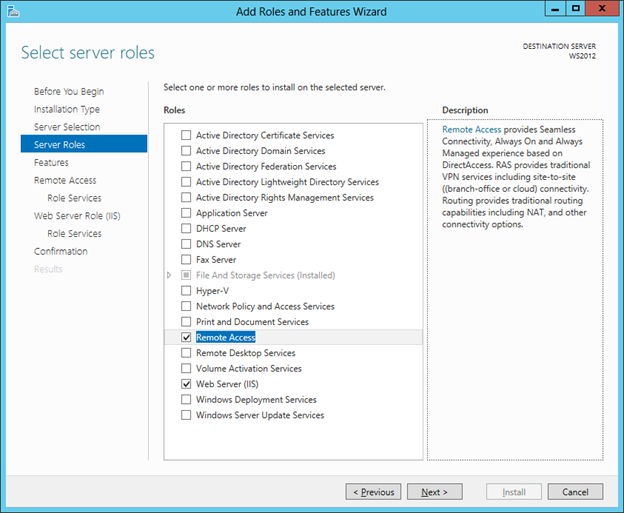The image size is (624, 513).
Task: Uncheck the Remote Access role checkbox
Action: click(x=186, y=337)
